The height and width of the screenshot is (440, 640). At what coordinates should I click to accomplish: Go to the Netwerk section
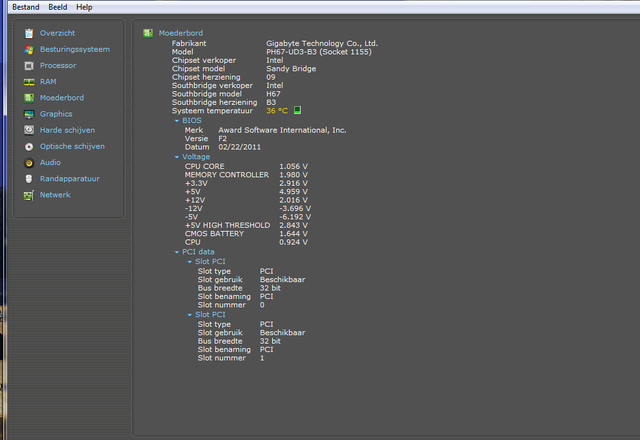tap(55, 195)
